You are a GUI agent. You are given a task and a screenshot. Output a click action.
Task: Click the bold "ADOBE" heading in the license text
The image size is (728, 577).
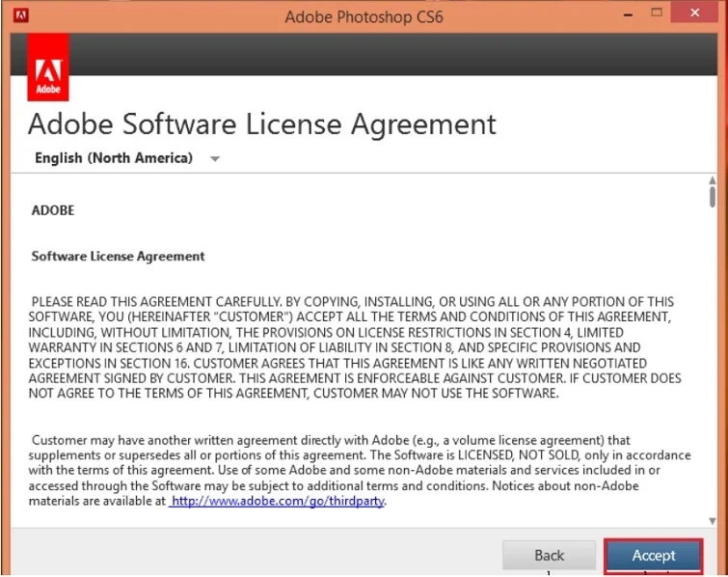point(53,210)
